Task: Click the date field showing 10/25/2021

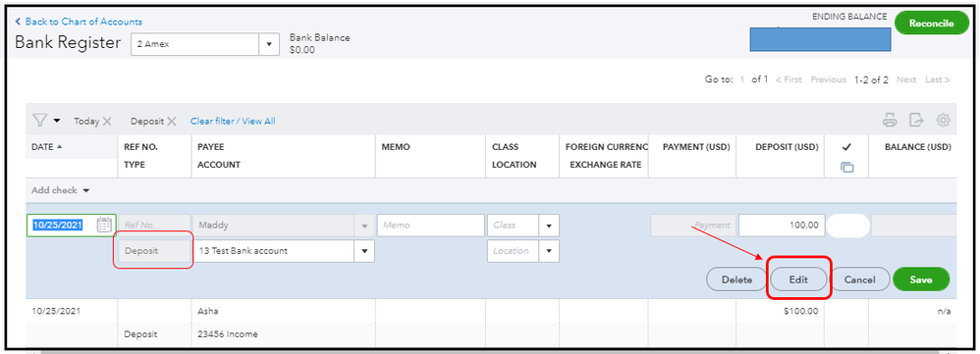Action: pyautogui.click(x=72, y=226)
